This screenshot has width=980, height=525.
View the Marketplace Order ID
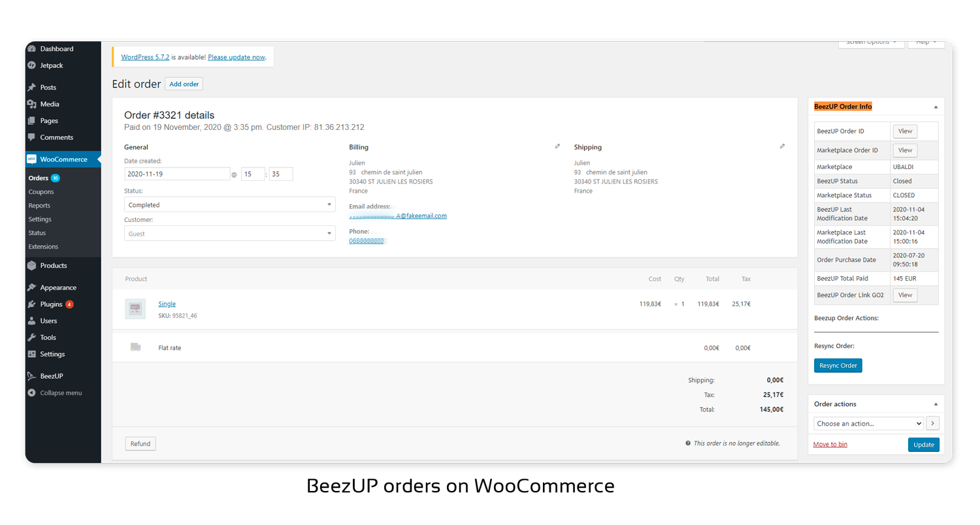[905, 150]
